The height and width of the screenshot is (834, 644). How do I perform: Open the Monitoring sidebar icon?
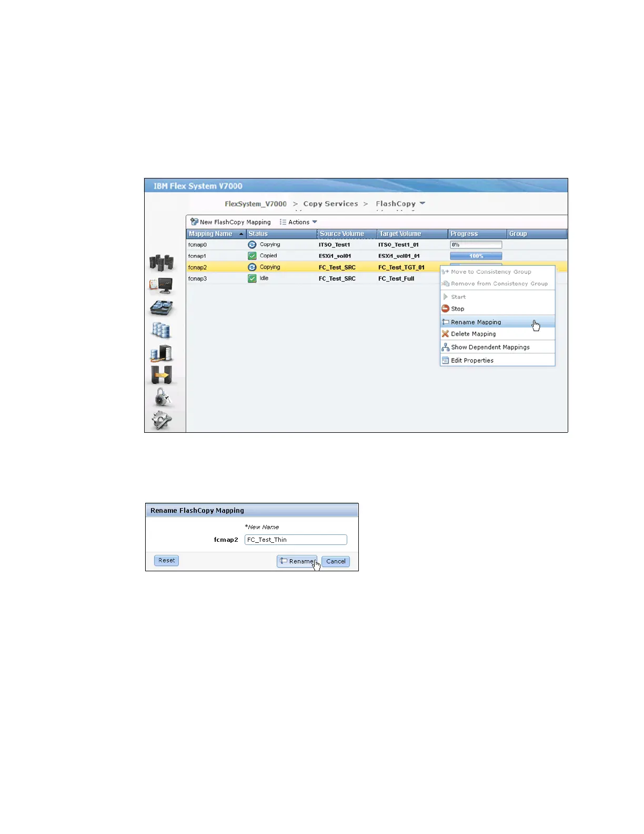(161, 285)
